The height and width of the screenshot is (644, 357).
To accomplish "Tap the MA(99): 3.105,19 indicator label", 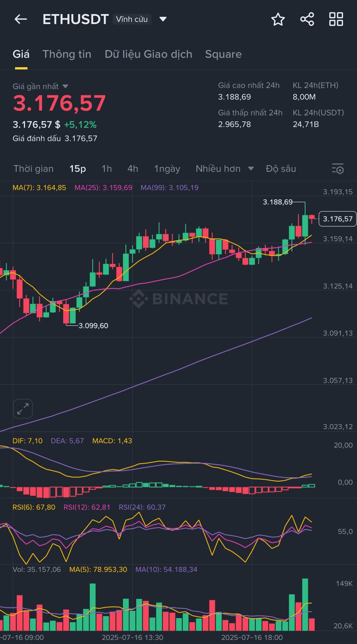I will click(169, 188).
